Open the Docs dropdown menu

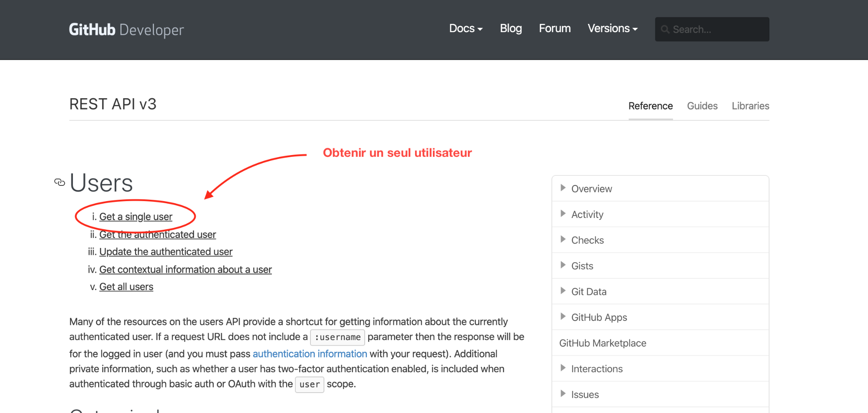tap(465, 29)
